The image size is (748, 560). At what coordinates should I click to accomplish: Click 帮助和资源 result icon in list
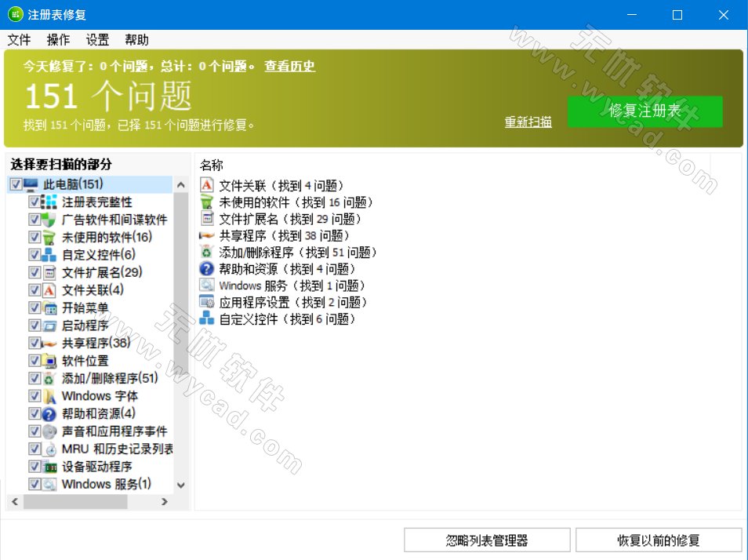(206, 268)
